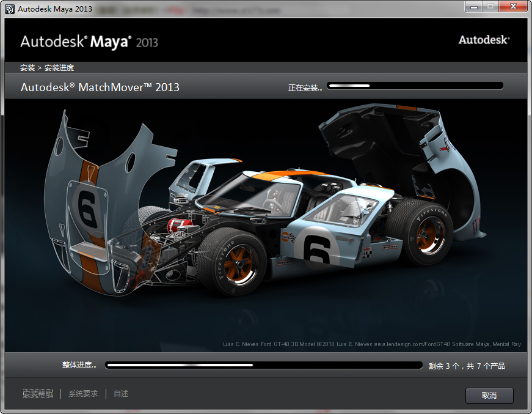The image size is (532, 414).
Task: Close the Autodesk Maya 2013 installer window
Action: (513, 7)
